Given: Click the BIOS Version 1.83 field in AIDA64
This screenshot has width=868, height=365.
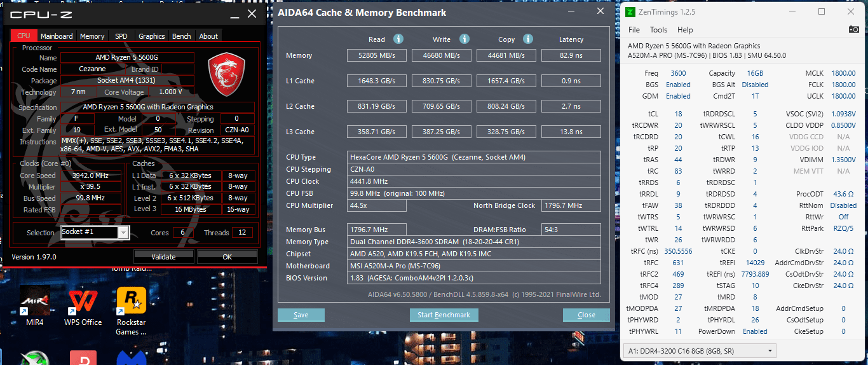Looking at the screenshot, I should pyautogui.click(x=474, y=278).
